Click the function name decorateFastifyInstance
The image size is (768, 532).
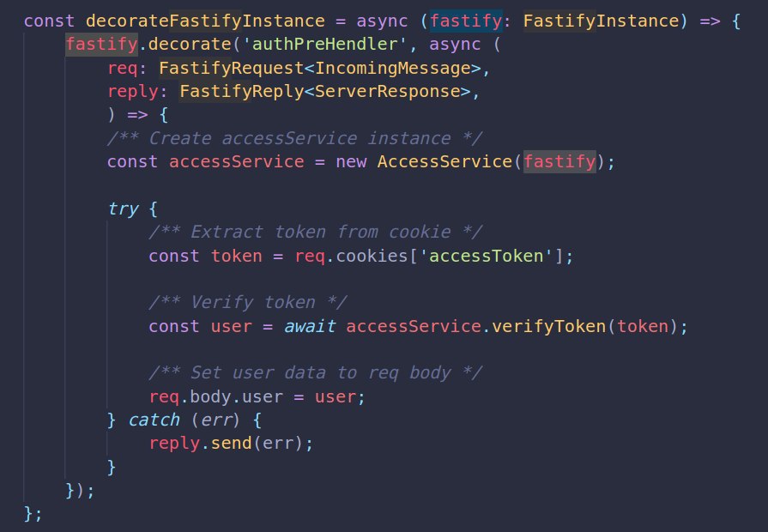205,21
